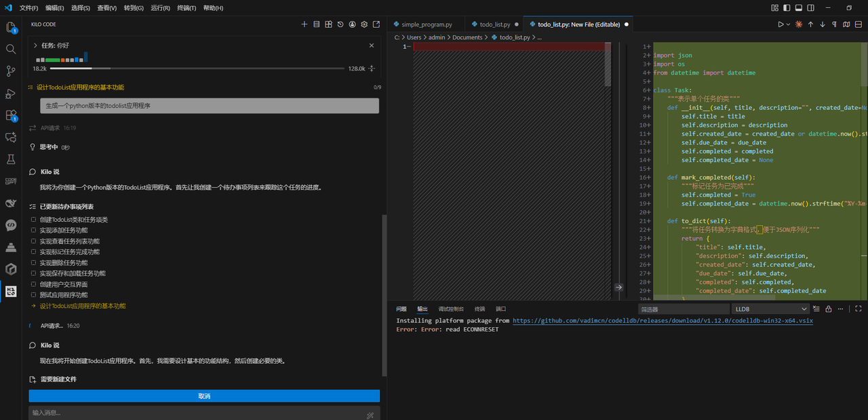Open the LLDB debug configuration dropdown
Image resolution: width=868 pixels, height=420 pixels.
click(x=770, y=308)
